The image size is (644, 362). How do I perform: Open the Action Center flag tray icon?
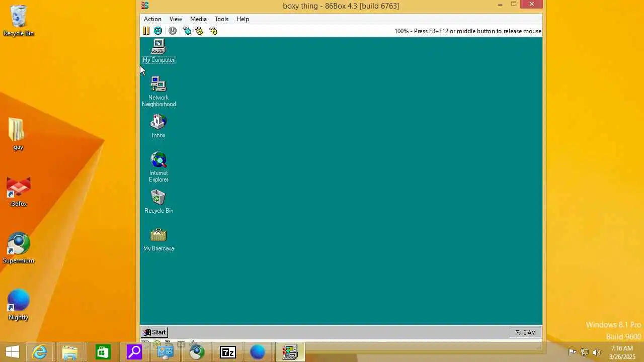click(572, 352)
